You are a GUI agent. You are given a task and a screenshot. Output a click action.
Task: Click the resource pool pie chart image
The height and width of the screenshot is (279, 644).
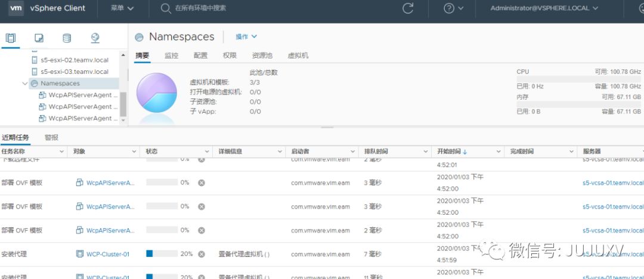(156, 93)
